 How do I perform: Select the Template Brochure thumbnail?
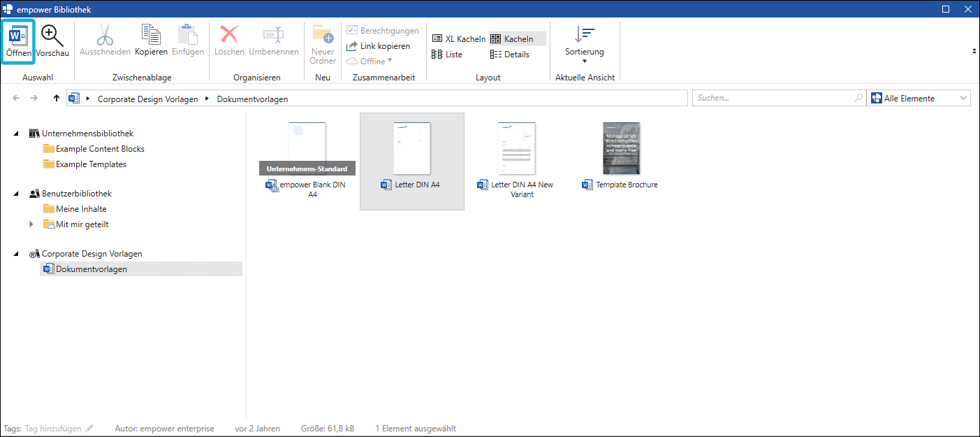coord(622,148)
